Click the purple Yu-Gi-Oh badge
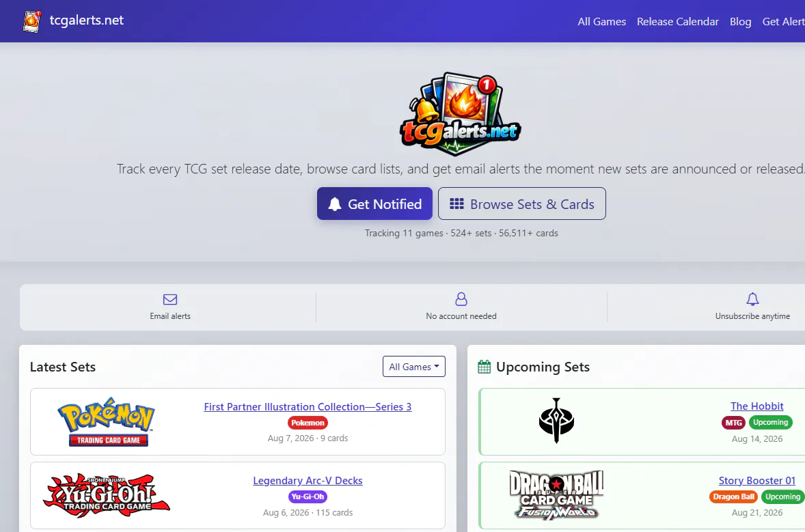 (308, 496)
